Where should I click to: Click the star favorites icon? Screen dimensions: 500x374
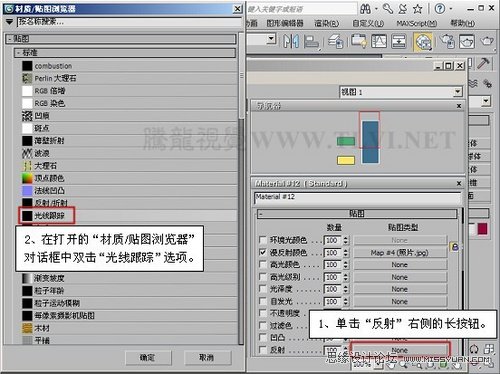click(x=418, y=9)
